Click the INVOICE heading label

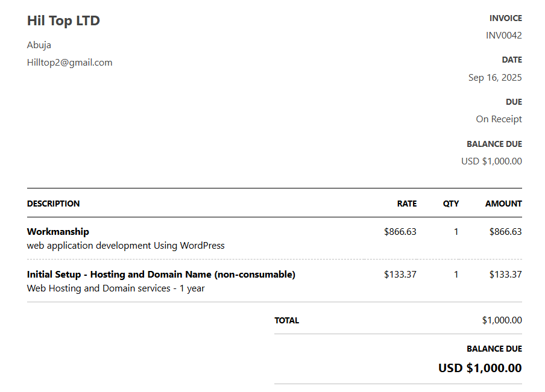(x=505, y=18)
